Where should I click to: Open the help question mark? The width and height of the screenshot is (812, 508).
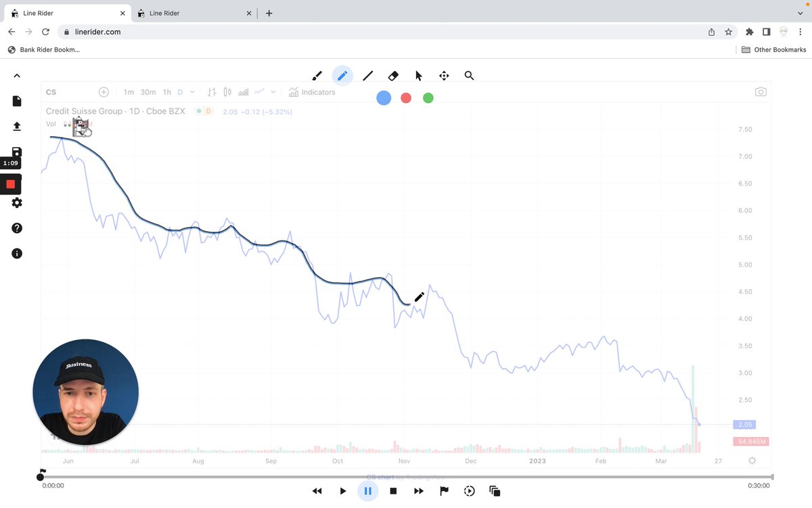tap(17, 228)
